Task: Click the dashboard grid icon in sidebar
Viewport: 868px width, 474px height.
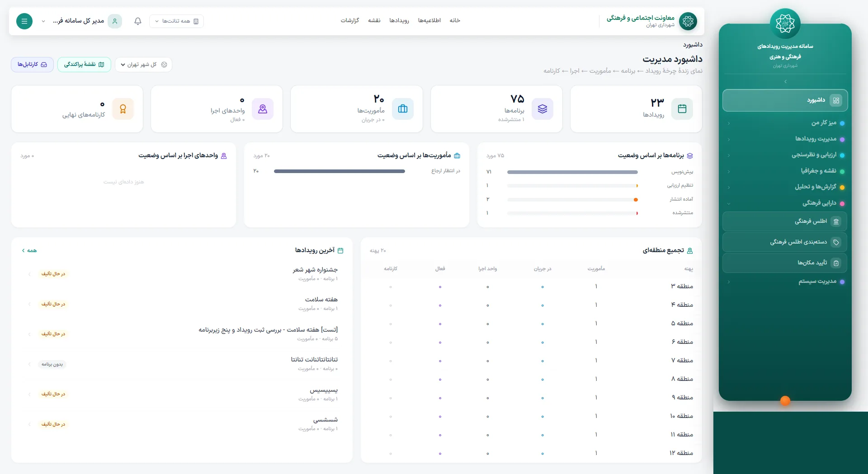Action: click(836, 100)
